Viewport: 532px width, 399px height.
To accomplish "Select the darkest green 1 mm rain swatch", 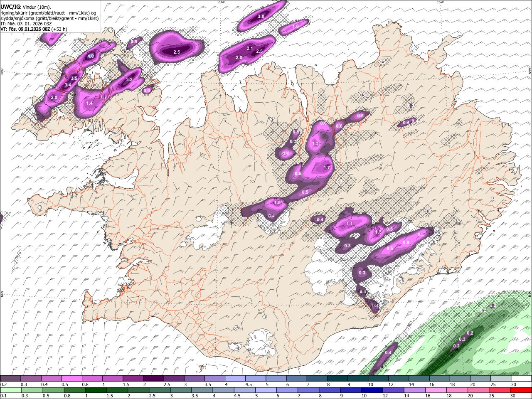I will [96, 390].
